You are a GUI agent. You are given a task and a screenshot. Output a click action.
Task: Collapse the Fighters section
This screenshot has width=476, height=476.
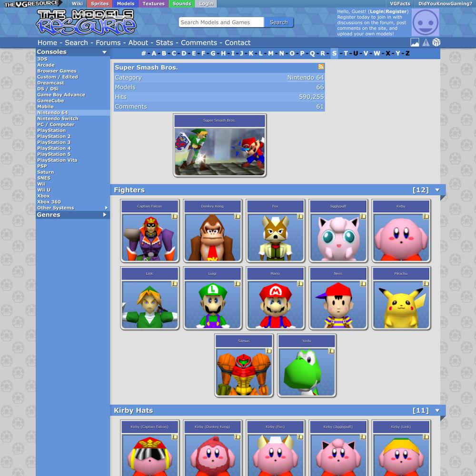(x=437, y=190)
